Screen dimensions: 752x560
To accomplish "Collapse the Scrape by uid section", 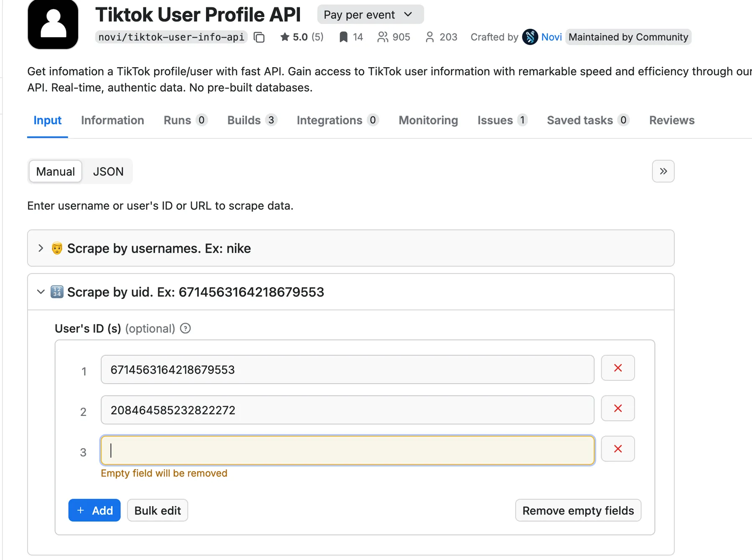I will 41,292.
